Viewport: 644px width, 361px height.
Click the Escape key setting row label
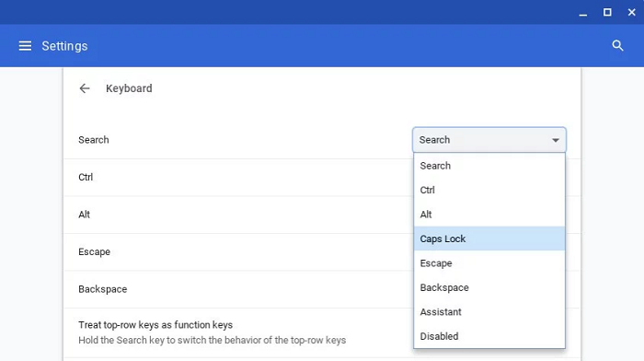94,252
